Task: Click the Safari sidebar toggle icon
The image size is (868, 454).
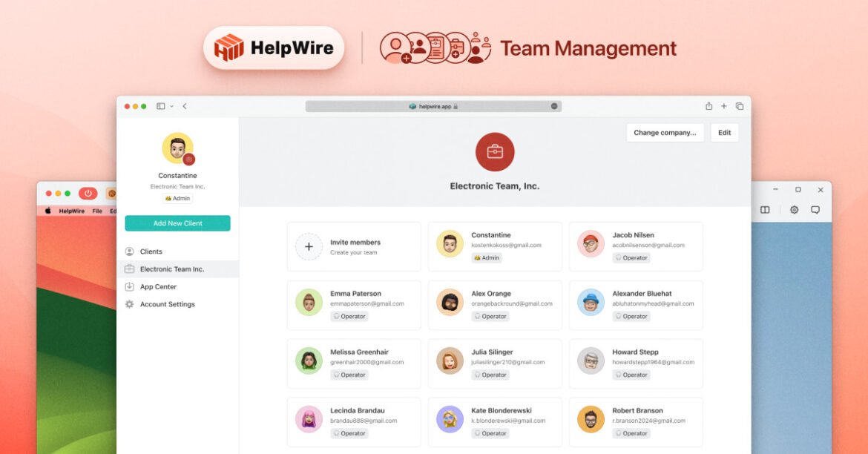Action: tap(160, 106)
